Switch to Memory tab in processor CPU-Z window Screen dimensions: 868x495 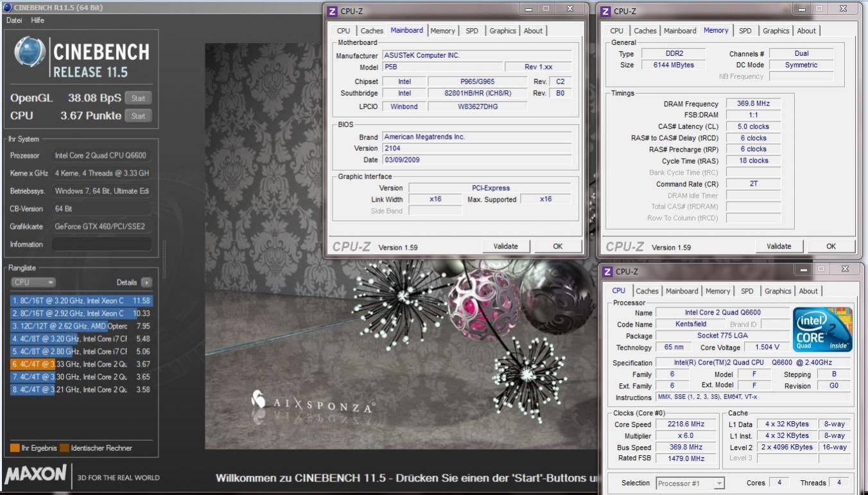pyautogui.click(x=718, y=291)
